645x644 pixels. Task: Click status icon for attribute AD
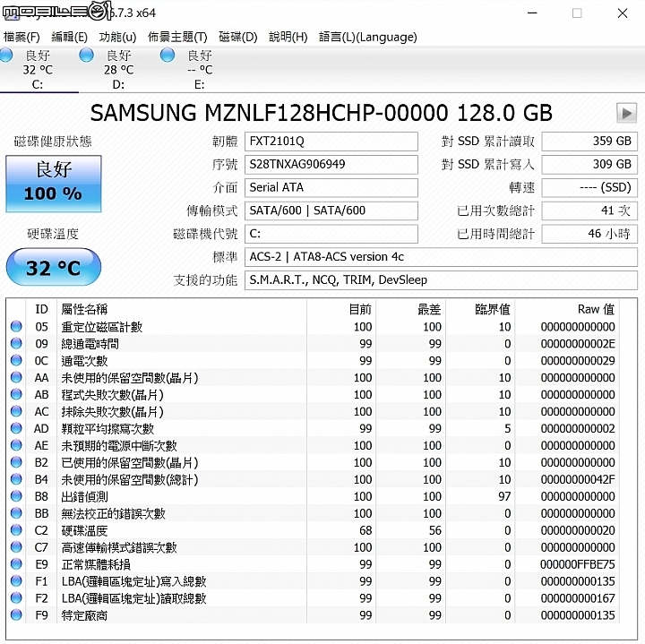click(16, 428)
